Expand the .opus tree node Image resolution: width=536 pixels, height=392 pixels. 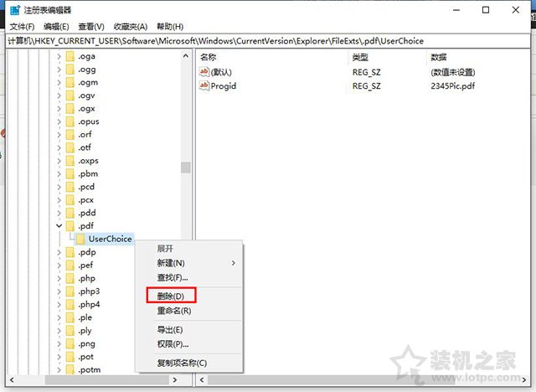pyautogui.click(x=59, y=121)
